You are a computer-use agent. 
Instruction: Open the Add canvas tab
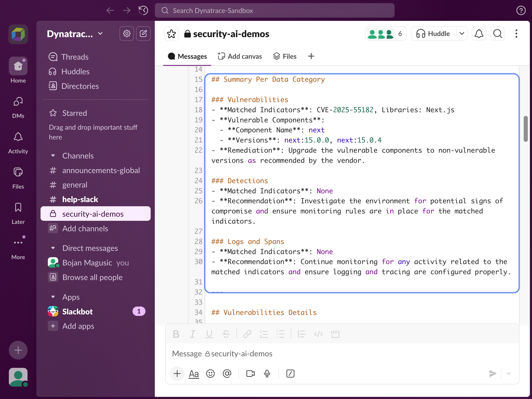click(240, 56)
